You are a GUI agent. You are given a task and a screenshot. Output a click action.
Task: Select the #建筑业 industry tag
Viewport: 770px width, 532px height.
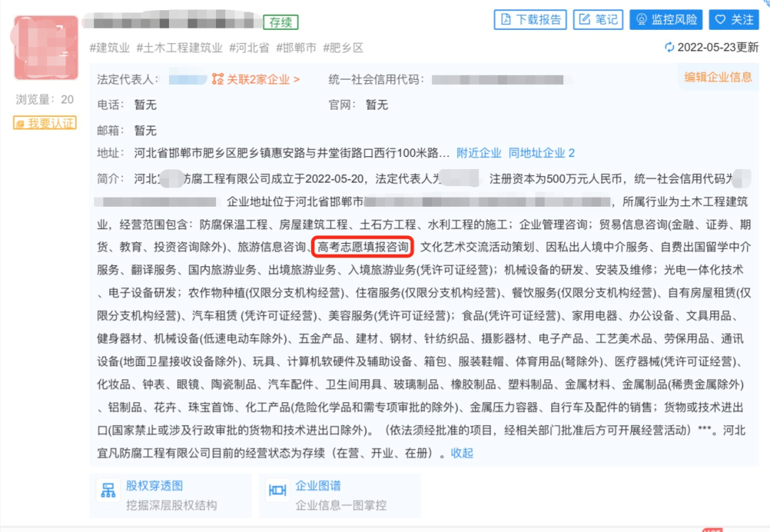tap(108, 47)
